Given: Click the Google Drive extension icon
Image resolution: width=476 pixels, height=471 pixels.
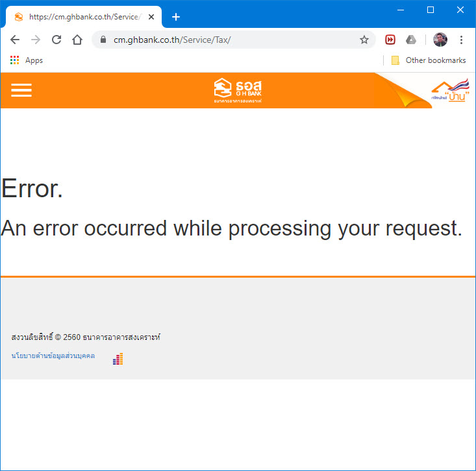Looking at the screenshot, I should coord(410,40).
